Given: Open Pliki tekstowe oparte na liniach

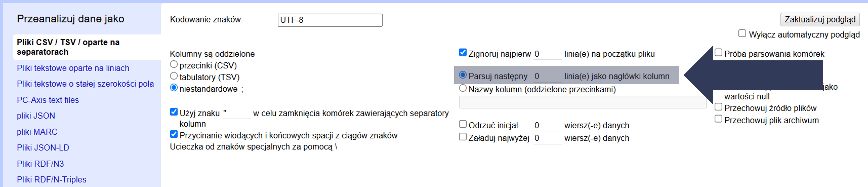Looking at the screenshot, I should pos(73,68).
